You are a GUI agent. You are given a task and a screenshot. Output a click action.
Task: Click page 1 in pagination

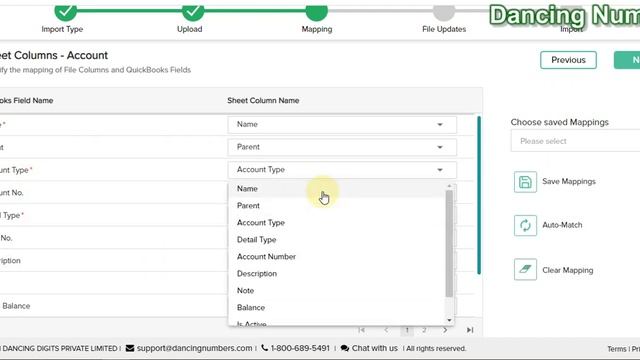point(407,330)
